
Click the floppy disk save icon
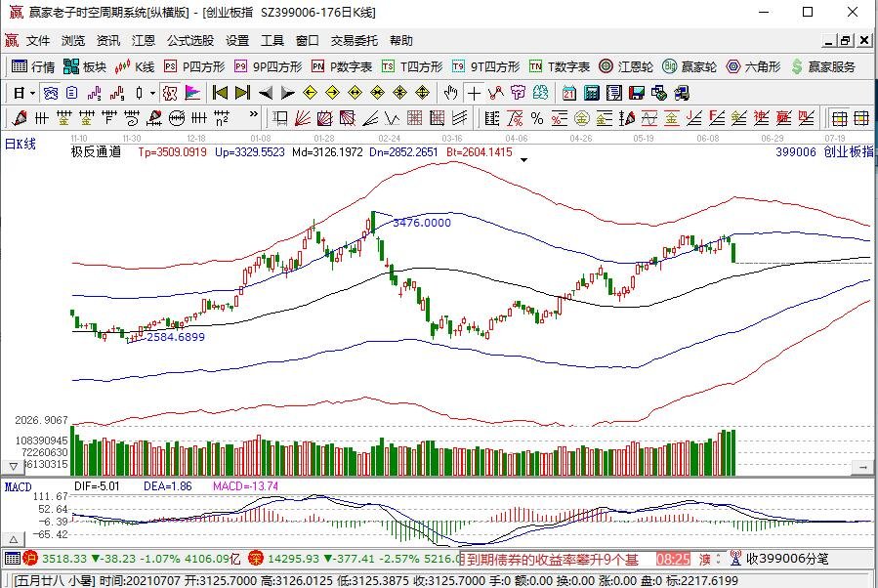pos(637,93)
